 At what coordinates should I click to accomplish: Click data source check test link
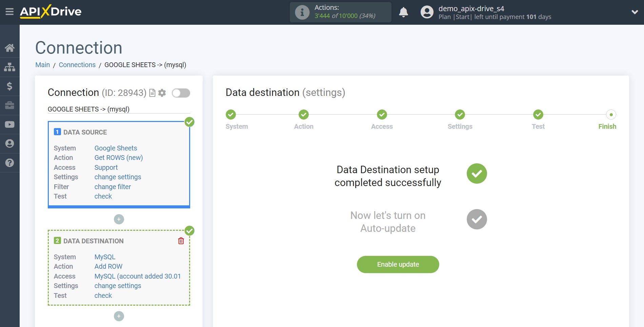(x=103, y=196)
